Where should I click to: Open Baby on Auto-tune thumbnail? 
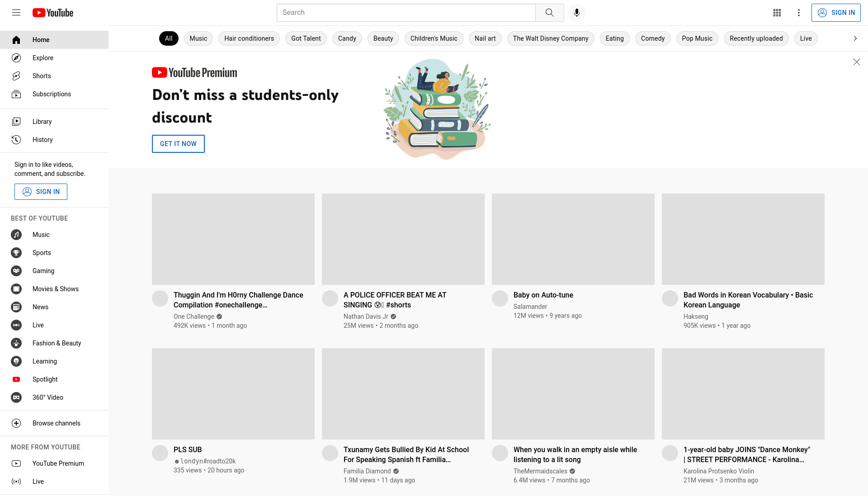[x=573, y=239]
